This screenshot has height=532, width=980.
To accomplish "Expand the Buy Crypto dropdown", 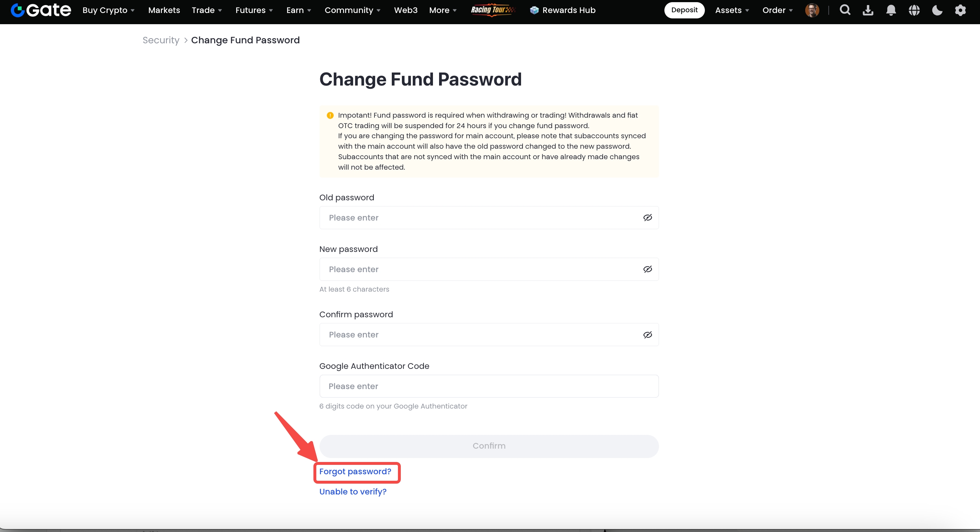I will tap(108, 10).
